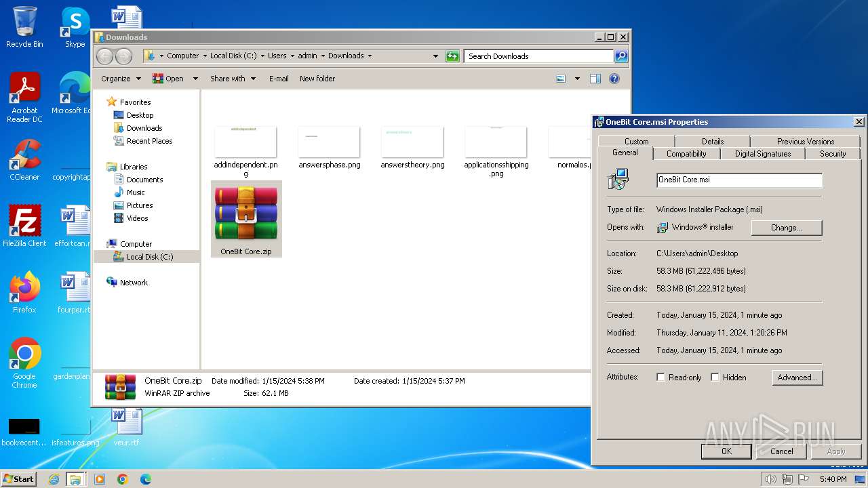Open Internet Explorer in taskbar
This screenshot has width=868, height=488.
(x=54, y=479)
